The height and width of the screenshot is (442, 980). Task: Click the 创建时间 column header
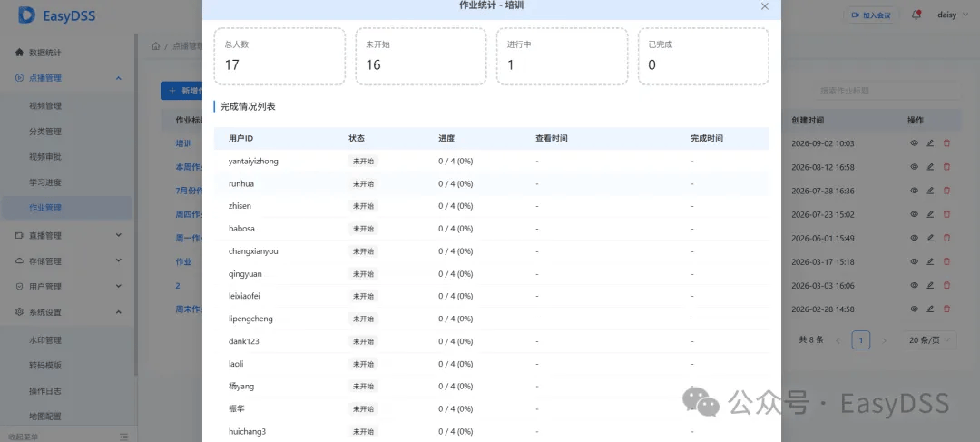click(x=808, y=120)
